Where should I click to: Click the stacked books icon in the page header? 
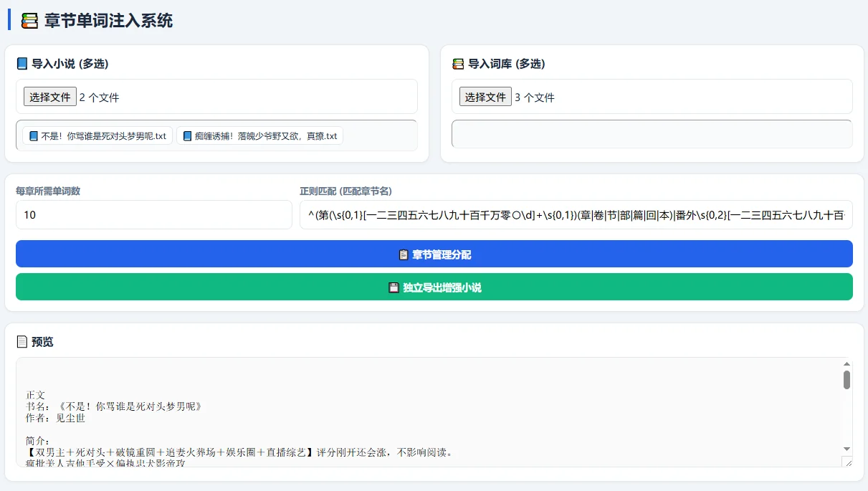point(28,21)
